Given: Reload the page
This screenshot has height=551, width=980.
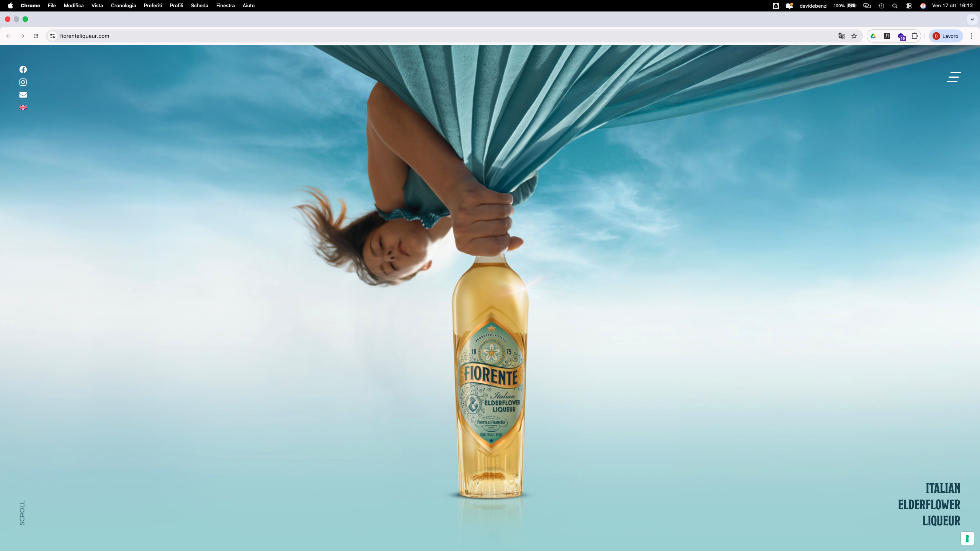Looking at the screenshot, I should tap(36, 36).
